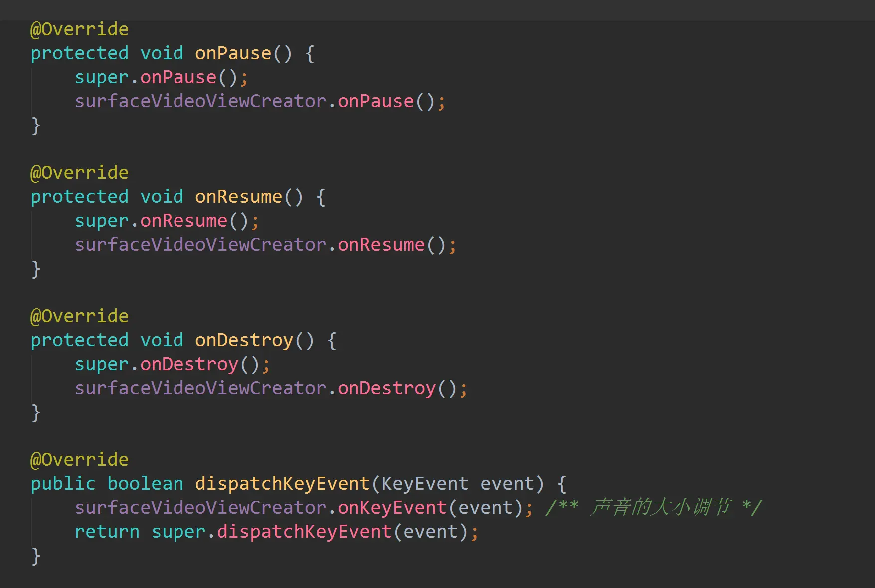The height and width of the screenshot is (588, 875).
Task: Click dispatchKeyEvent in the public boolean declaration
Action: tap(282, 484)
